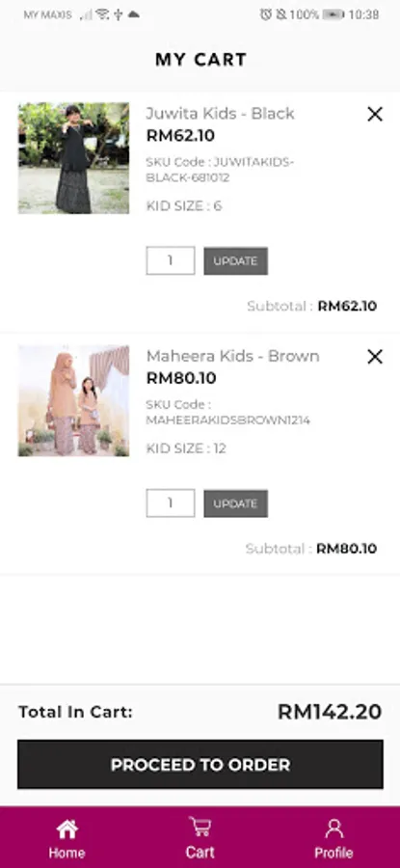This screenshot has height=868, width=400.
Task: Open the Profile icon
Action: point(334,828)
